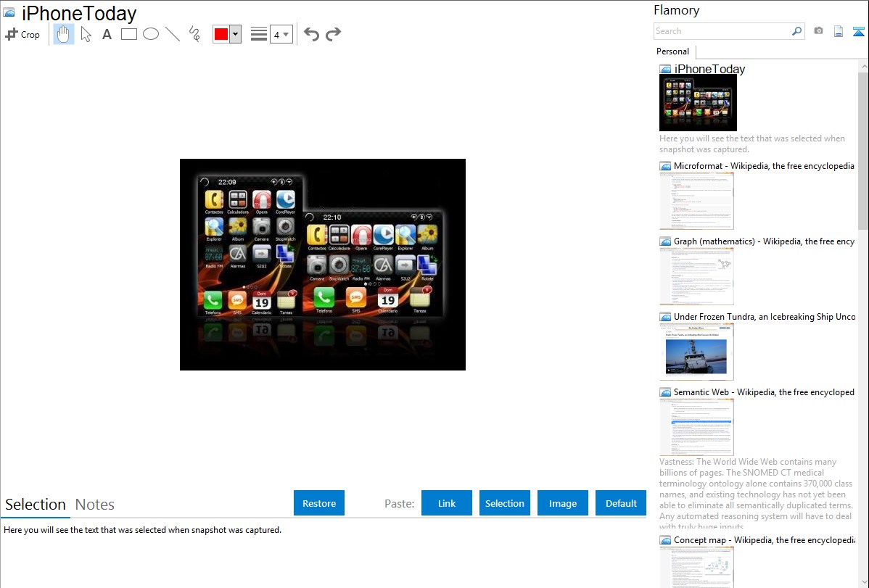
Task: Click the red color swatch
Action: tap(221, 34)
